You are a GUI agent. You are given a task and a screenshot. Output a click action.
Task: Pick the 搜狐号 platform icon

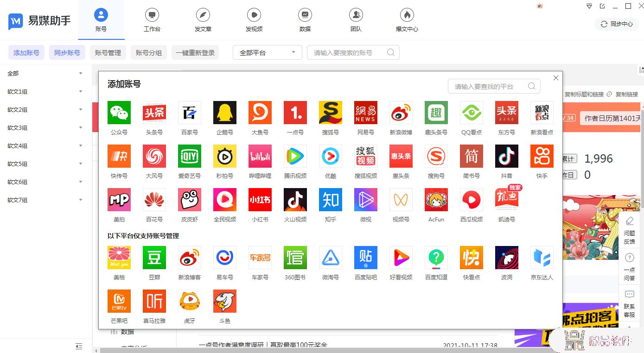(331, 113)
